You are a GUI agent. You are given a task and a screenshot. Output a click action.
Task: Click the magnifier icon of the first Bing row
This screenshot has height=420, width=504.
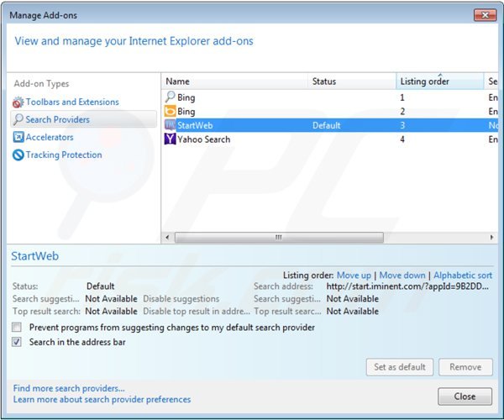pyautogui.click(x=170, y=97)
